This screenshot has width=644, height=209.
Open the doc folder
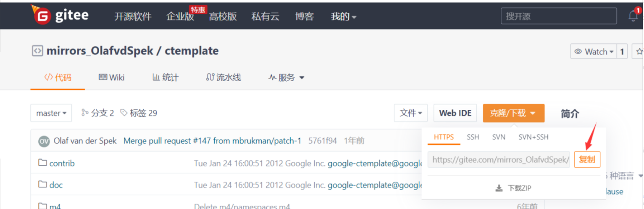56,185
